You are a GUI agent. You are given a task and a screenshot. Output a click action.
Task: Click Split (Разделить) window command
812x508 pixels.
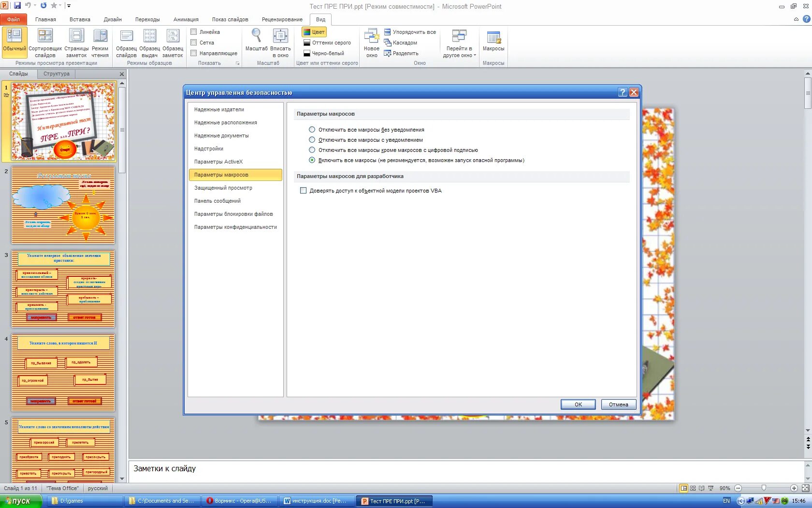click(401, 53)
